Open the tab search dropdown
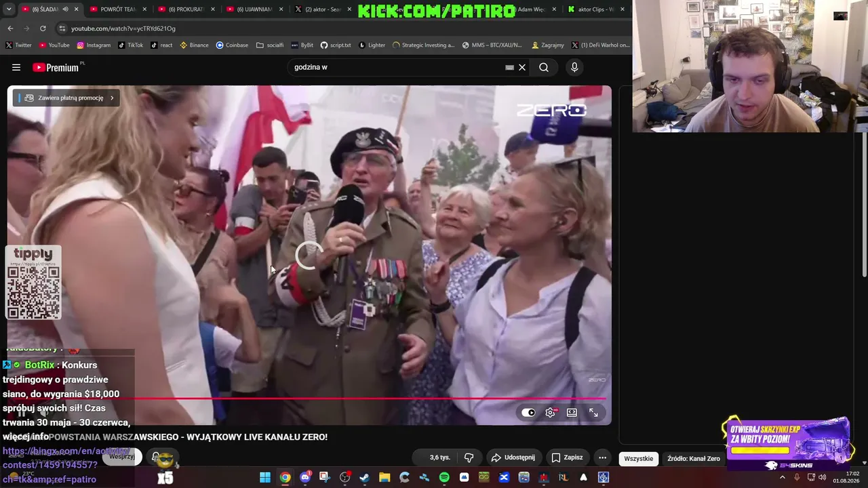 9,9
